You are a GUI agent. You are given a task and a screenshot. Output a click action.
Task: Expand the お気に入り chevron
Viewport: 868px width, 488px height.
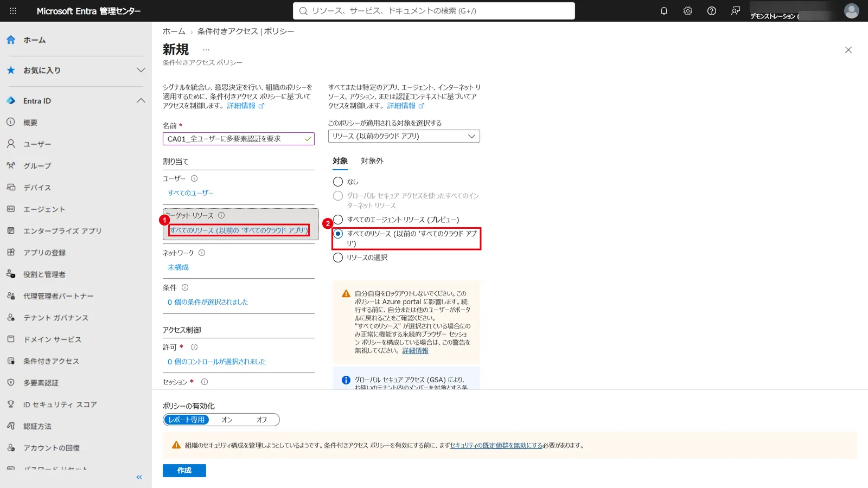141,70
